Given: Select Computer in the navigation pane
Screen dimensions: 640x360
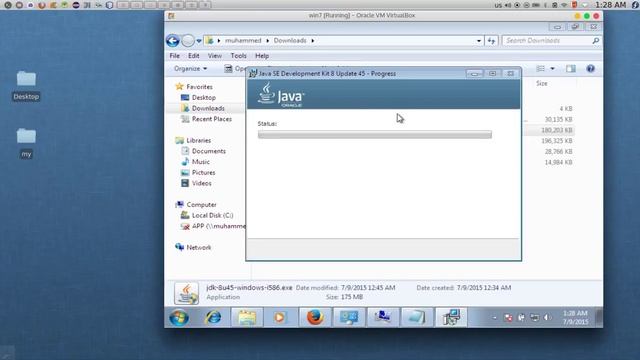Looking at the screenshot, I should [201, 204].
